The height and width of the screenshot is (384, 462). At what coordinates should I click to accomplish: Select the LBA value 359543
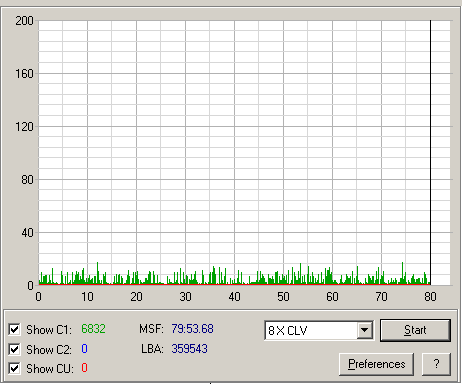coord(189,349)
